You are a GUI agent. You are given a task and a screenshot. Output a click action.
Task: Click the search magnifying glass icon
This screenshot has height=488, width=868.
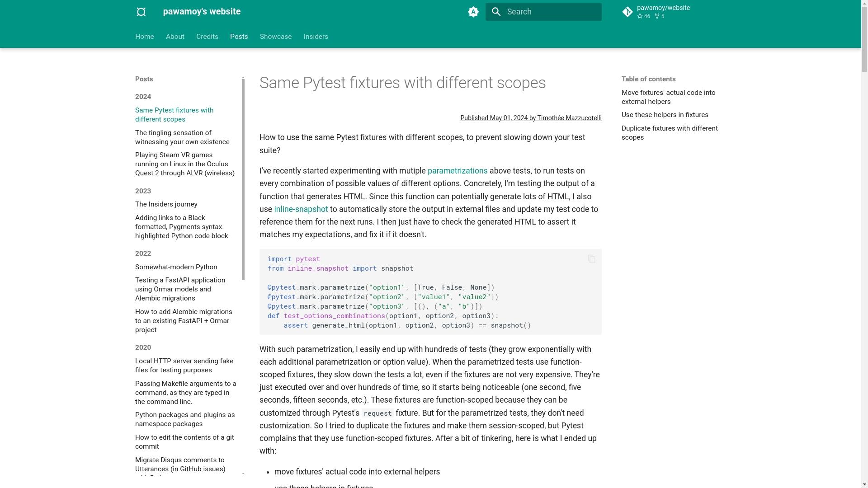496,11
